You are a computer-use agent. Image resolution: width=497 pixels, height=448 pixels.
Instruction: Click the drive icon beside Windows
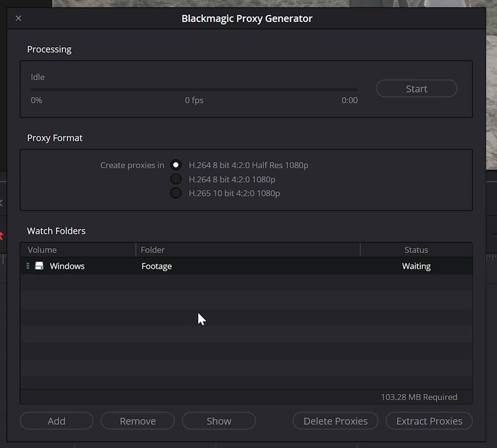39,266
